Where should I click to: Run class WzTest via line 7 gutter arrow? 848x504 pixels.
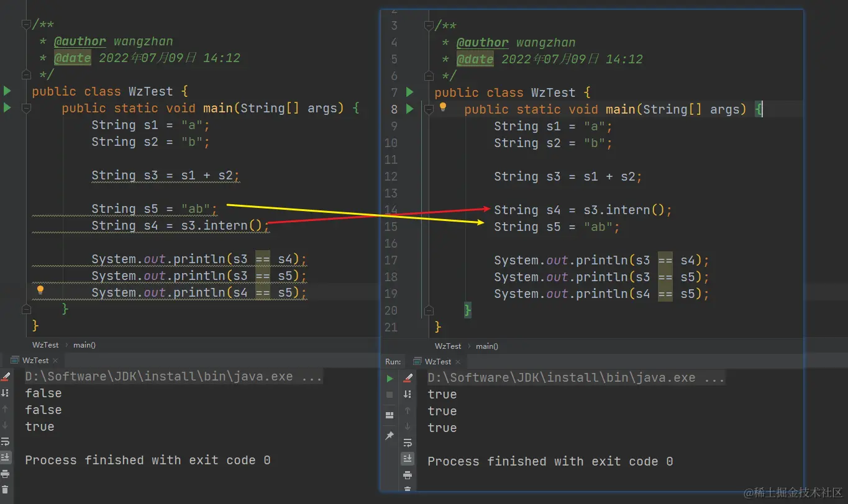tap(409, 92)
